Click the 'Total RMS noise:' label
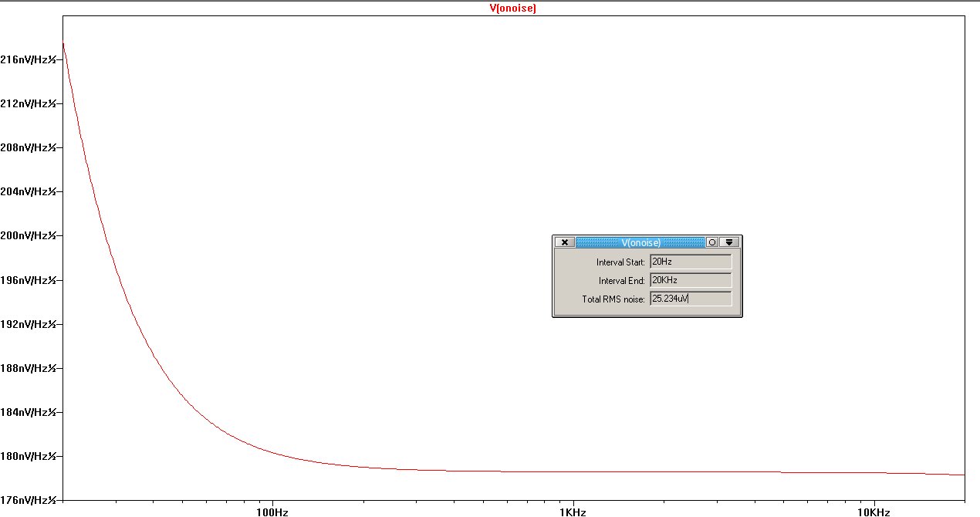 coord(613,299)
